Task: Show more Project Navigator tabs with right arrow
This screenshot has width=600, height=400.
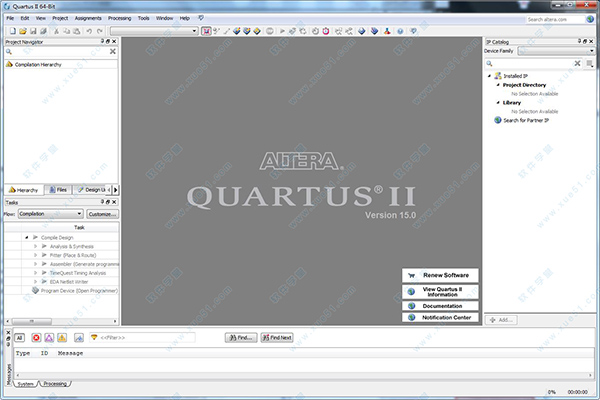Action: [115, 189]
